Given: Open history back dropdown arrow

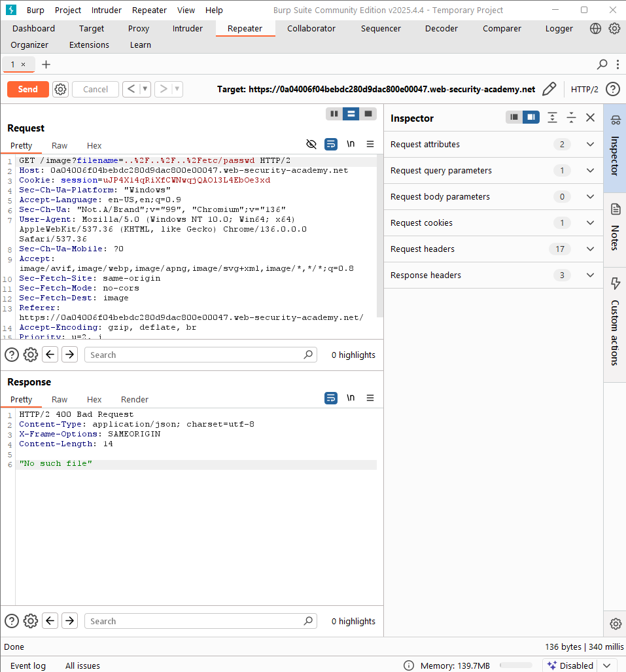Looking at the screenshot, I should pos(145,89).
